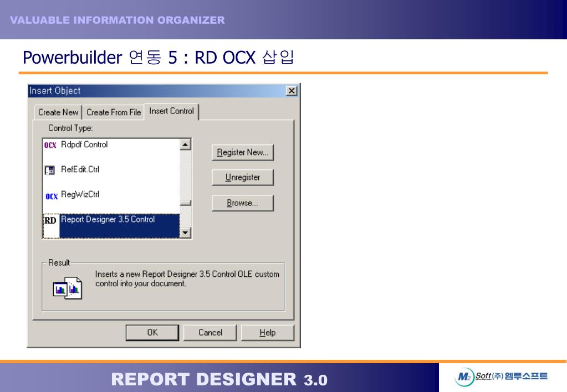Click the control list scroll up arrow
Viewport: 567px width, 392px height.
coord(186,145)
